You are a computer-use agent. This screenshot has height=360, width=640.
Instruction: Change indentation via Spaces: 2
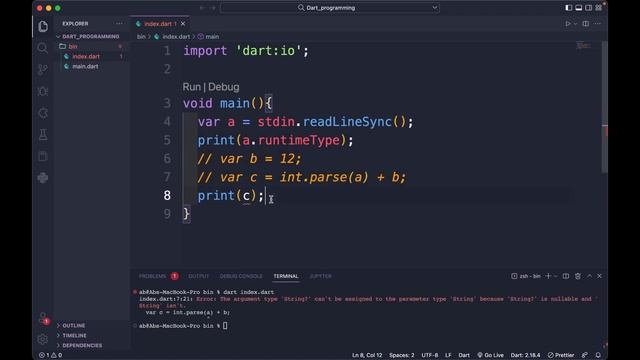(x=402, y=355)
